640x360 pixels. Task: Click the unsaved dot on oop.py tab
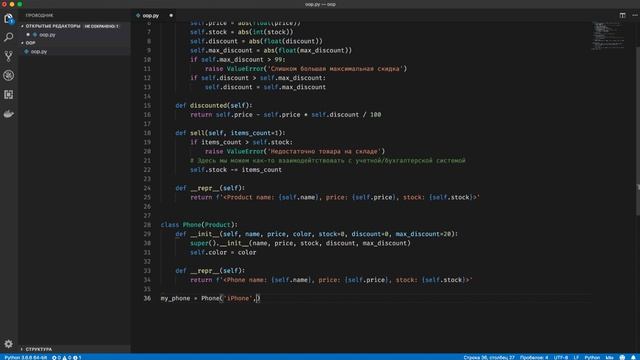pos(171,16)
